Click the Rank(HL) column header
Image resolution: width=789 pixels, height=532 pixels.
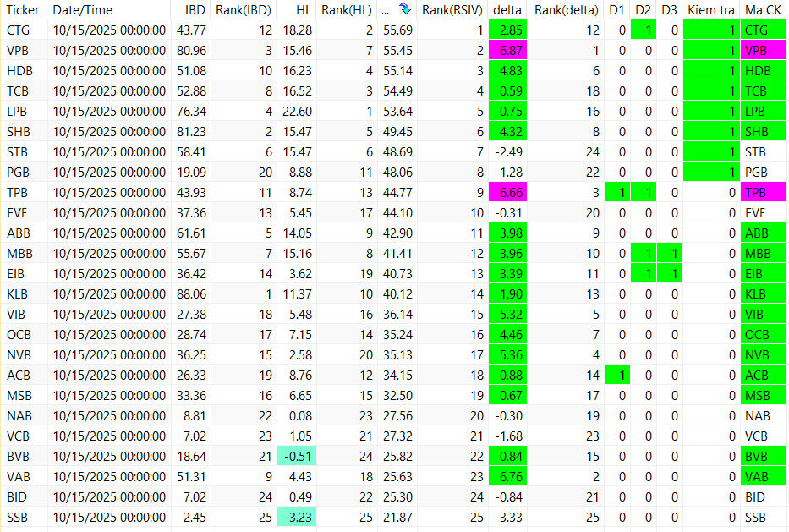point(347,10)
